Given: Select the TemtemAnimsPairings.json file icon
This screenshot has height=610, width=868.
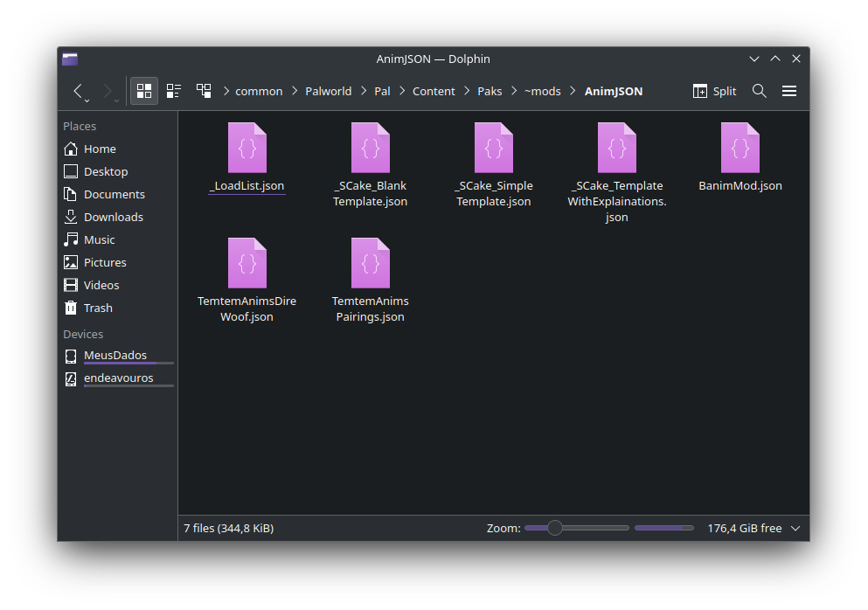Looking at the screenshot, I should (x=371, y=263).
